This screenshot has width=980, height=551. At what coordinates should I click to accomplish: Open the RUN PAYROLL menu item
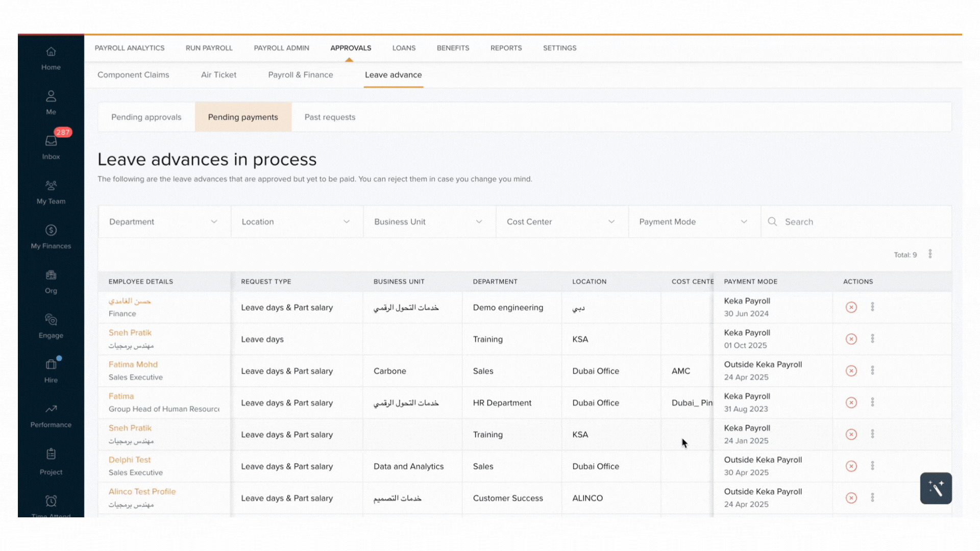(x=209, y=48)
